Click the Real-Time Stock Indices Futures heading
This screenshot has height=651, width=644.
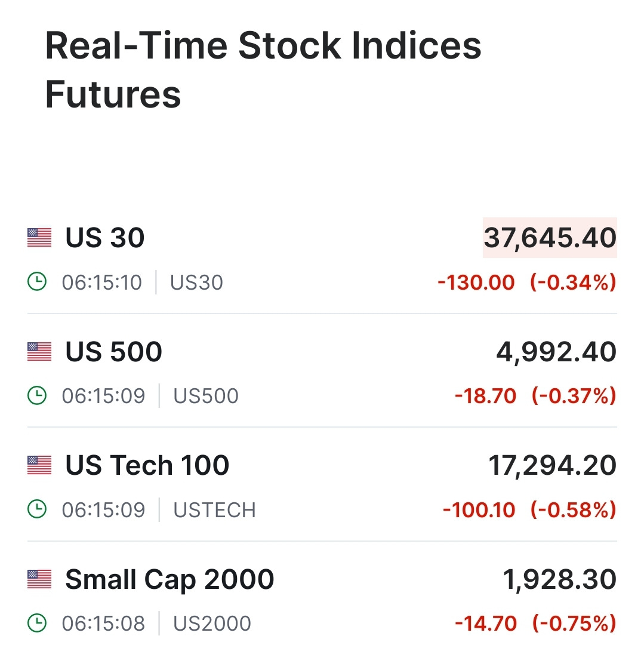pos(263,70)
